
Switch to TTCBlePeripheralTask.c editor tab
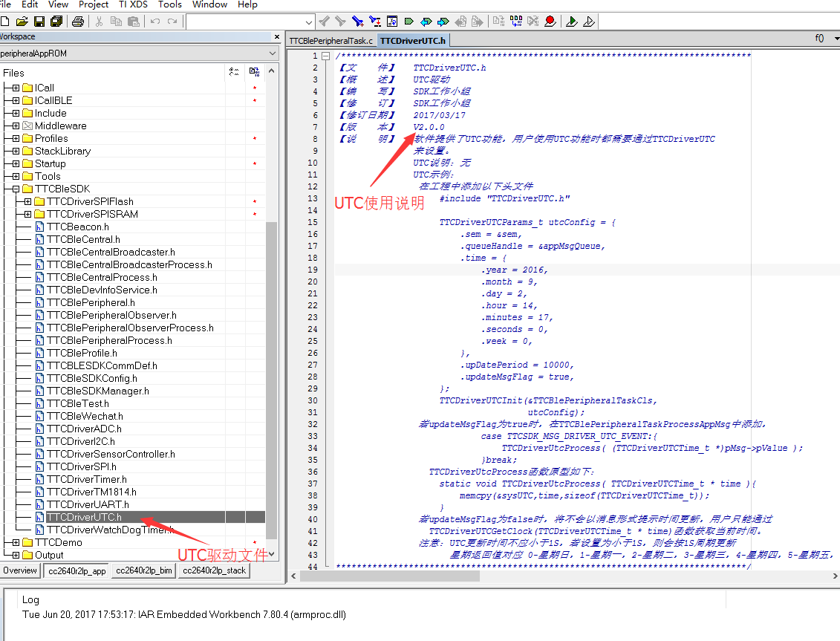click(331, 41)
